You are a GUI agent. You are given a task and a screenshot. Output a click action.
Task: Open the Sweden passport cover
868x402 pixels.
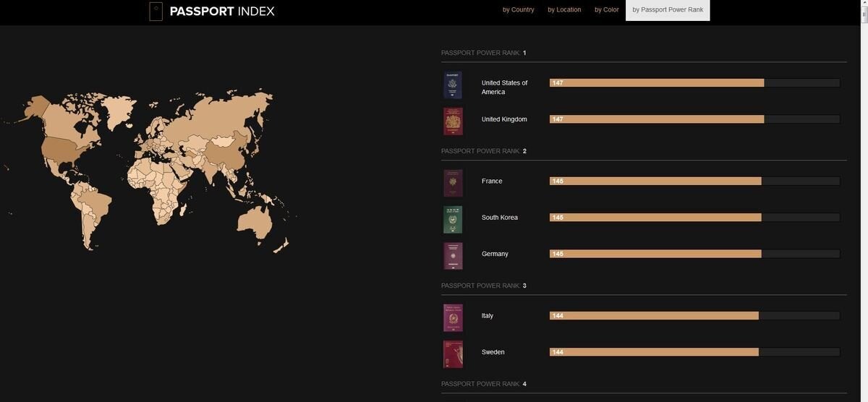pyautogui.click(x=453, y=354)
